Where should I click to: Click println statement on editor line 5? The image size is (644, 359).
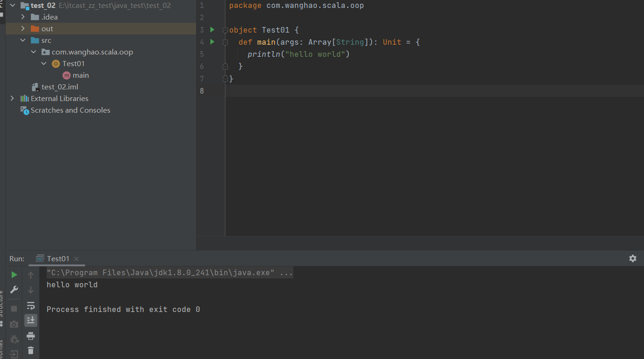click(x=298, y=54)
